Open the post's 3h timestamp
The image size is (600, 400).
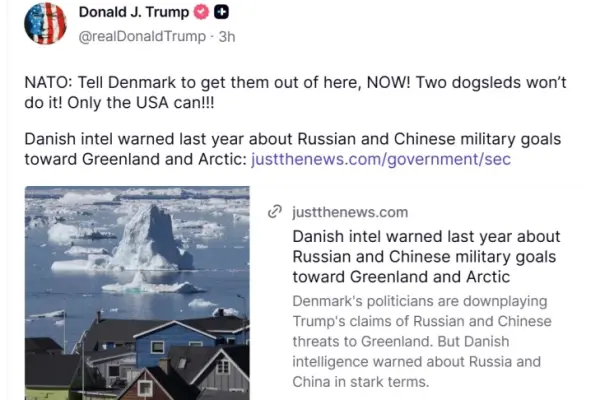coord(227,37)
